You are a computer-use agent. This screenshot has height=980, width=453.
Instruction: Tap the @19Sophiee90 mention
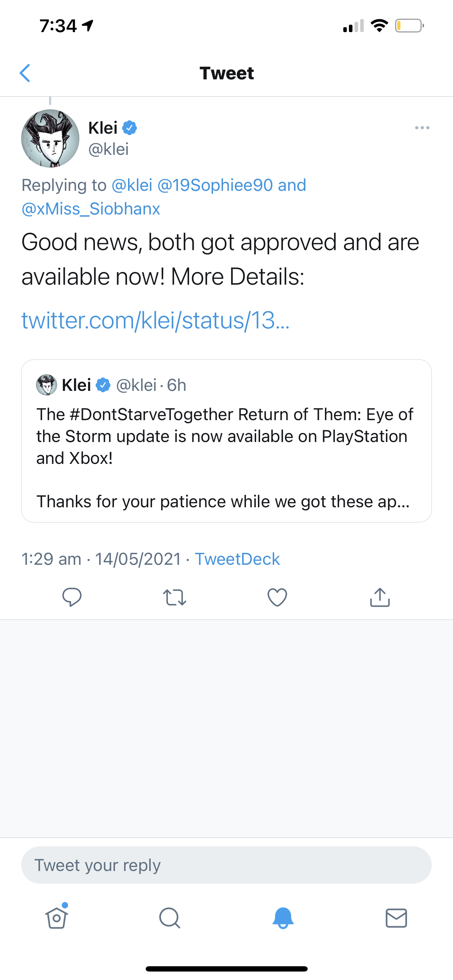(215, 185)
